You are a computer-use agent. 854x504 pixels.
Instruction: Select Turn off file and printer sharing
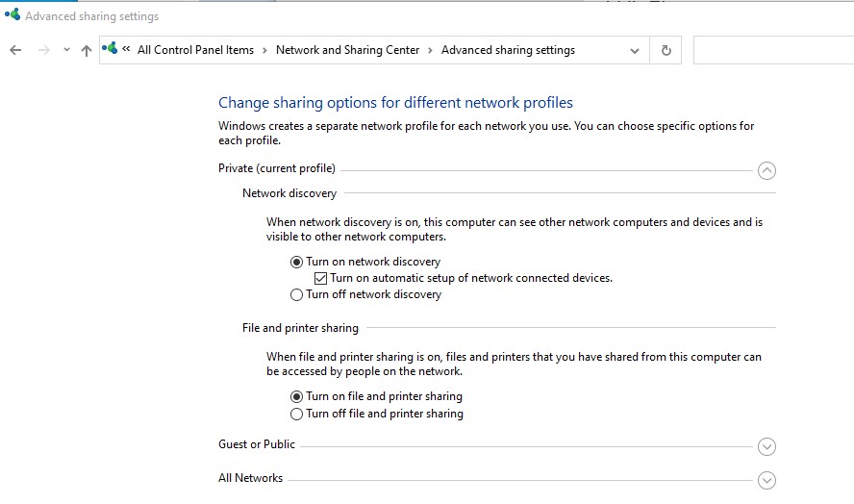point(296,415)
